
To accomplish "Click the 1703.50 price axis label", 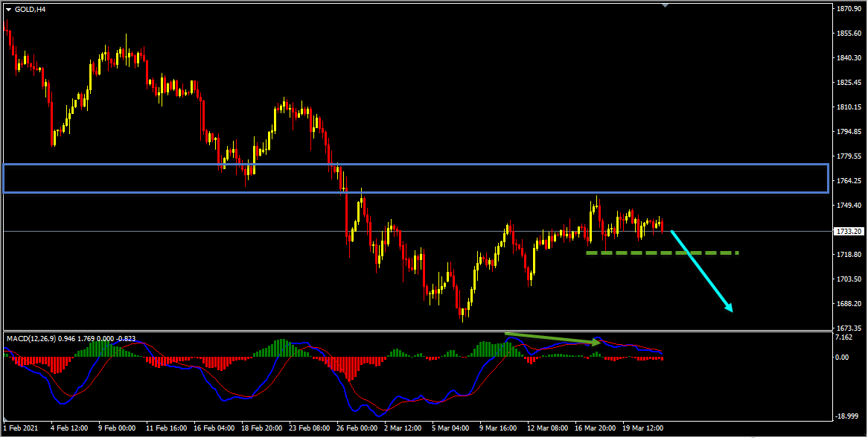I will 849,279.
